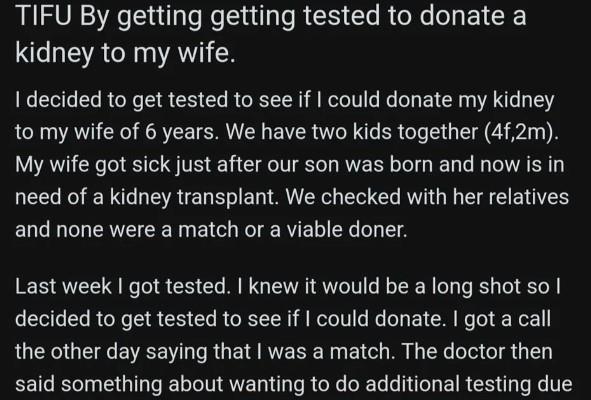This screenshot has height=400, width=591.
Task: Click the sentence "Last week I got tested."
Action: [x=122, y=287]
